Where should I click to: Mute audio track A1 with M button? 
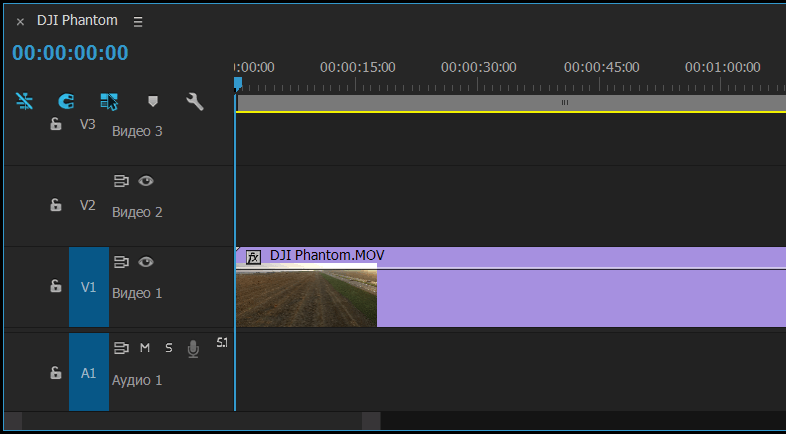pyautogui.click(x=145, y=348)
